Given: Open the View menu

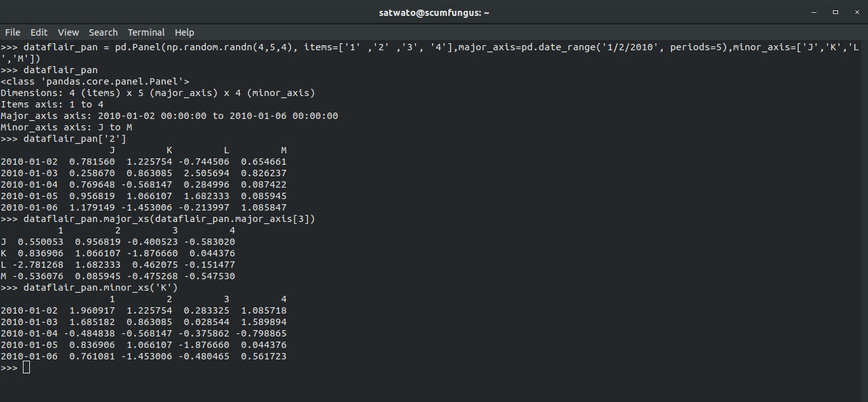Looking at the screenshot, I should pyautogui.click(x=68, y=32).
